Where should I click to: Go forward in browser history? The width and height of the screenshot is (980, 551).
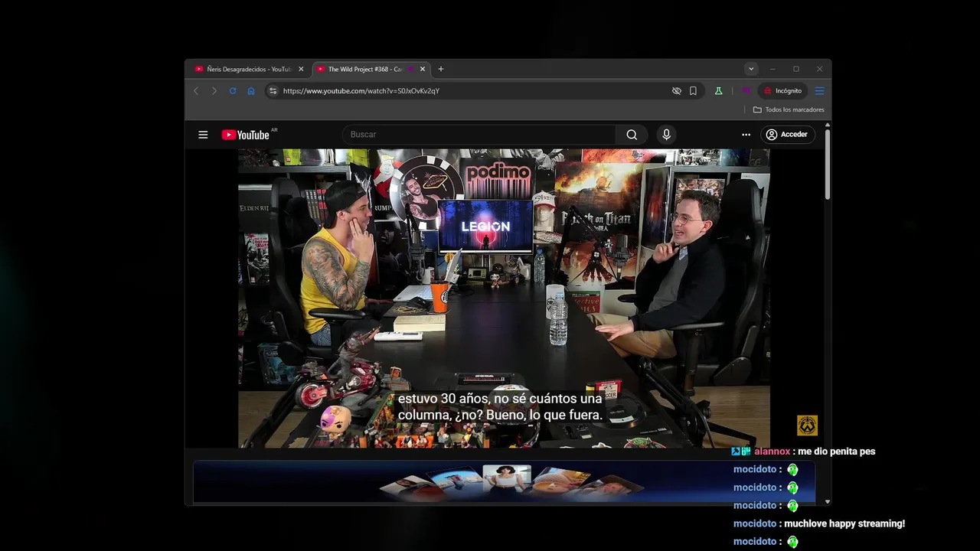pyautogui.click(x=214, y=91)
